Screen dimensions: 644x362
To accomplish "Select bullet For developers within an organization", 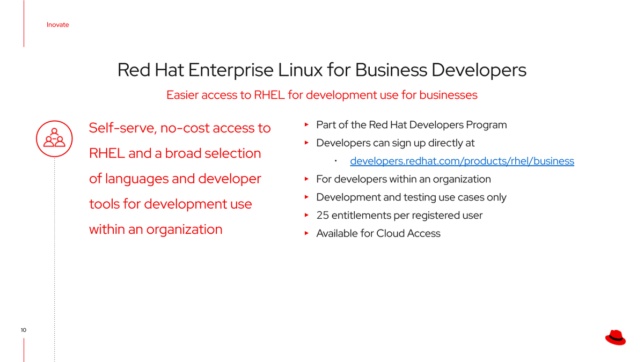I will click(x=404, y=179).
